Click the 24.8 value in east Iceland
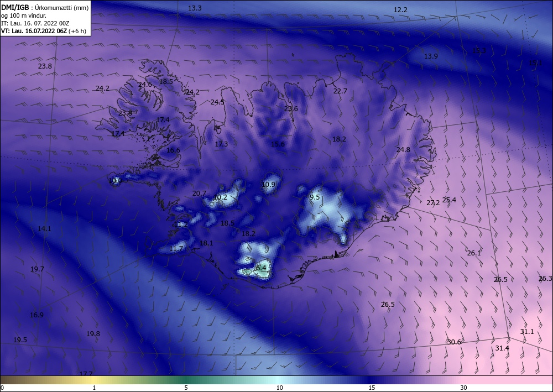Viewport: 553px width, 392px height. [403, 149]
